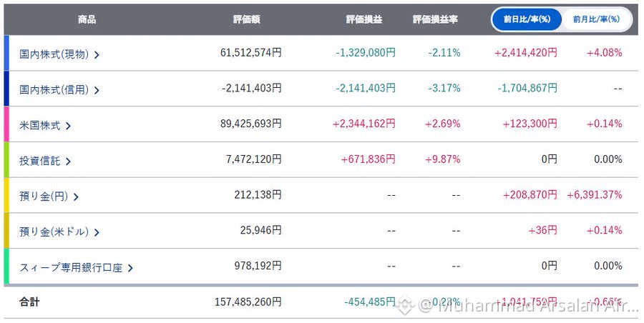Open 預り金(米ドル) details link
The image size is (644, 323).
(x=54, y=232)
